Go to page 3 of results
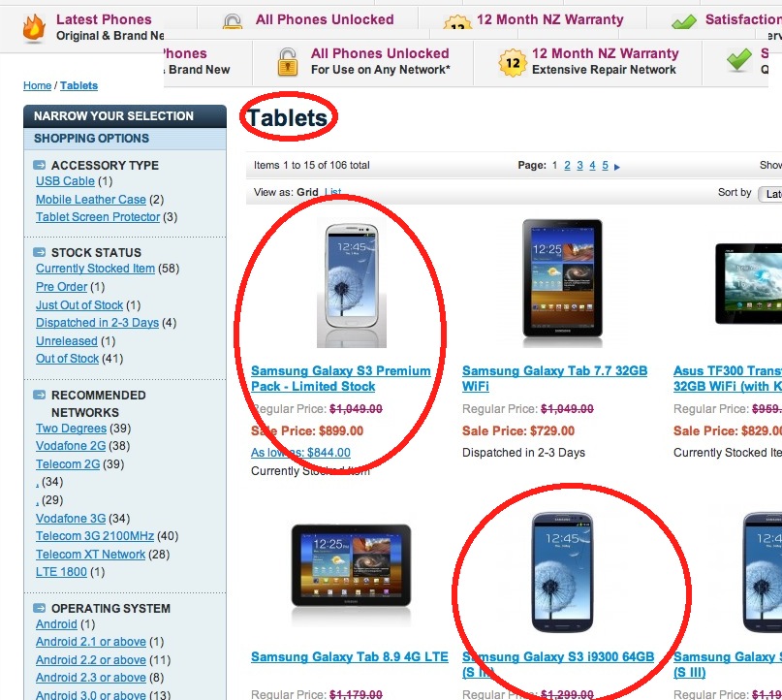 tap(579, 166)
